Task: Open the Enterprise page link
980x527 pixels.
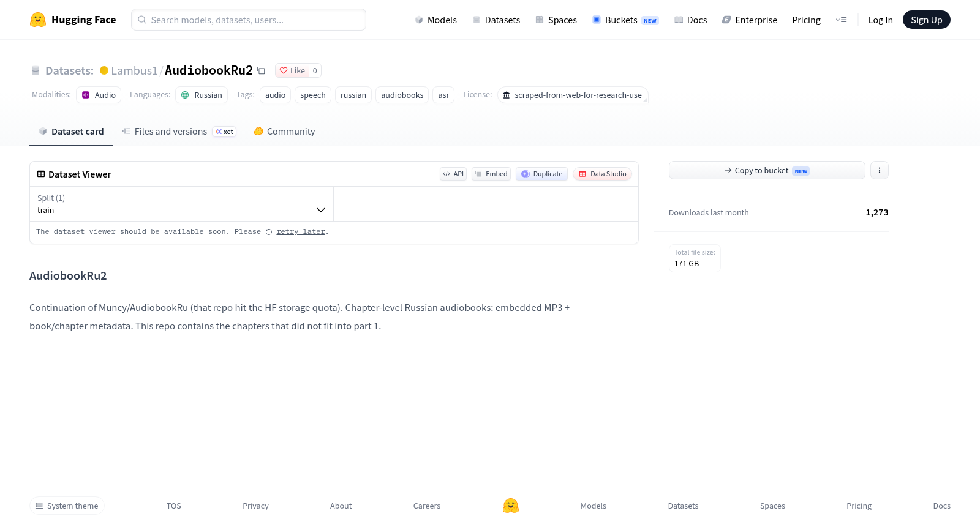Action: (750, 20)
